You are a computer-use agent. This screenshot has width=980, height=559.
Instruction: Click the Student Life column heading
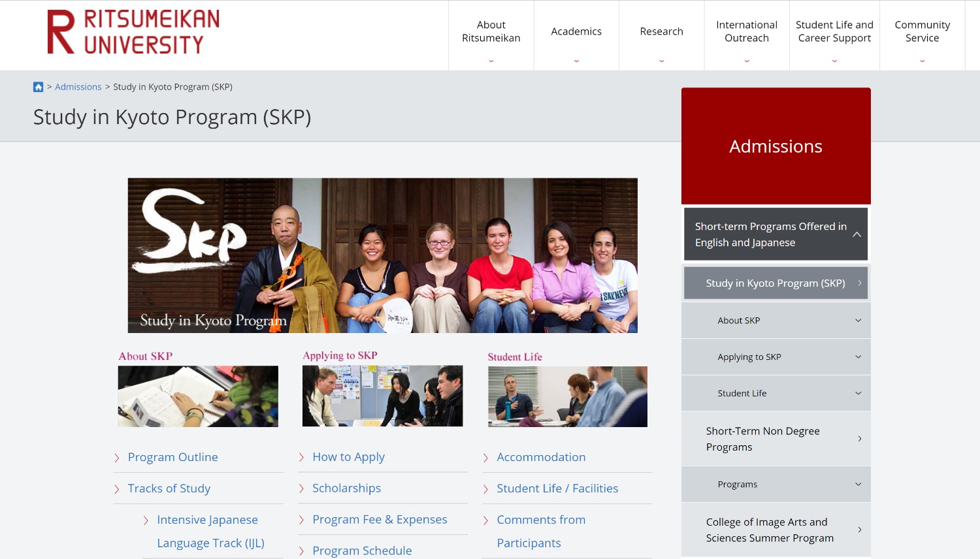click(x=515, y=357)
